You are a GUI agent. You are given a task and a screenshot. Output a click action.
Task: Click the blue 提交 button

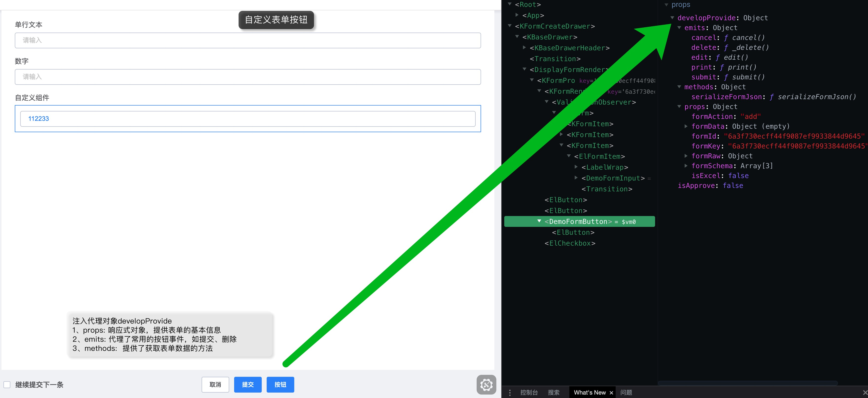248,384
